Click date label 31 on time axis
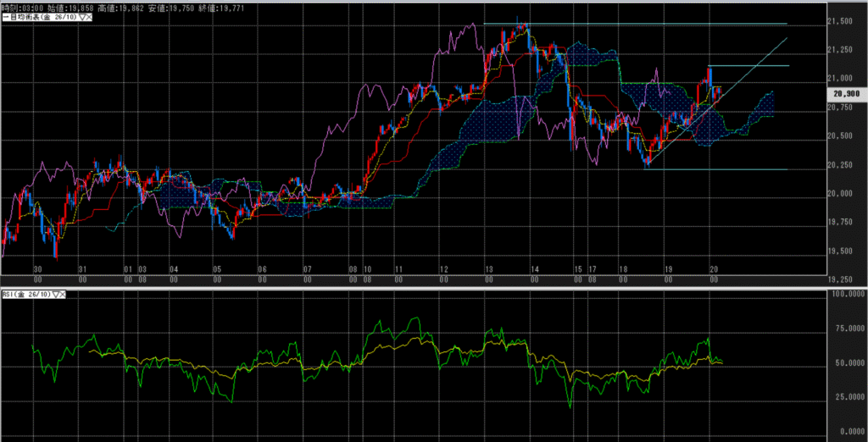Viewport: 868px width, 442px height. (x=81, y=268)
